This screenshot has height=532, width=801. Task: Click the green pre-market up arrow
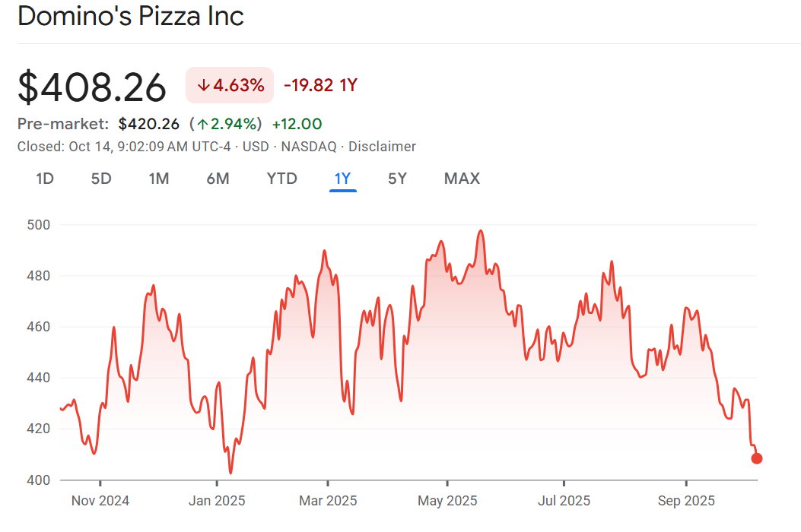[x=202, y=124]
